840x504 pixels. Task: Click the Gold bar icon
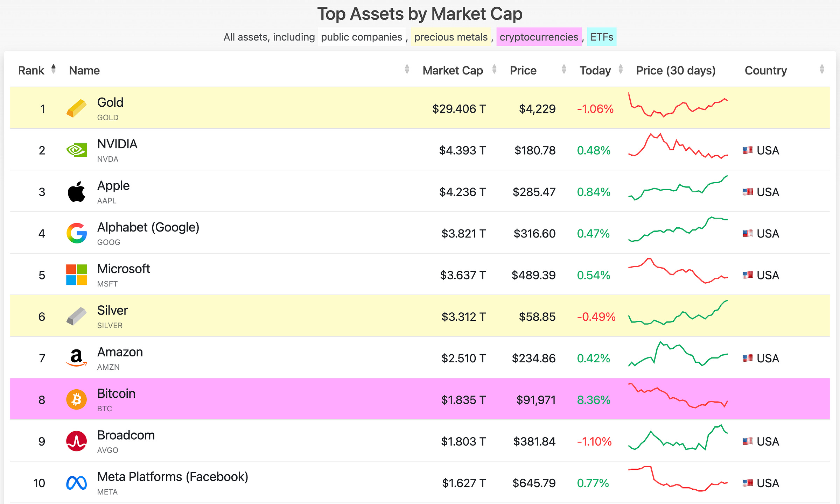(x=76, y=108)
